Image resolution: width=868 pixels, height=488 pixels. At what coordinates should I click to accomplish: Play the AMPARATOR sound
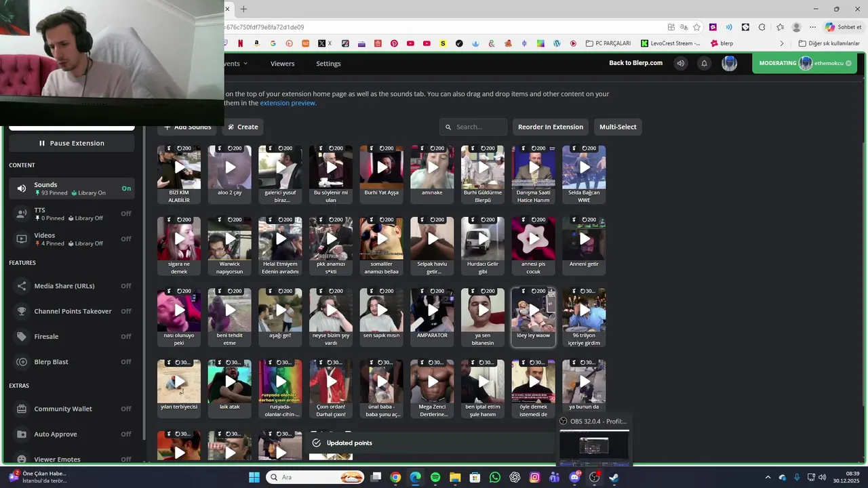pos(432,310)
